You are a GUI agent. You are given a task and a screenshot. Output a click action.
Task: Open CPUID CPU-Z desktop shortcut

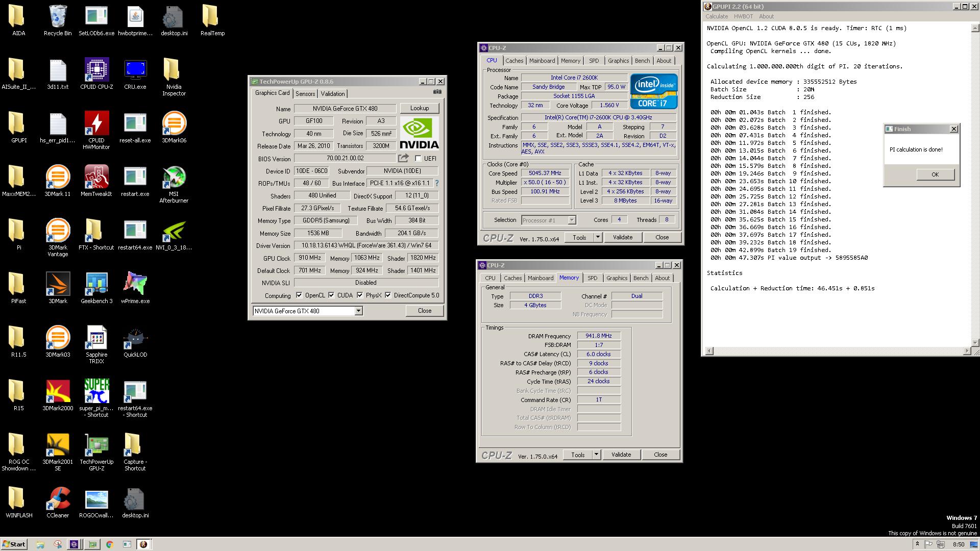click(96, 74)
